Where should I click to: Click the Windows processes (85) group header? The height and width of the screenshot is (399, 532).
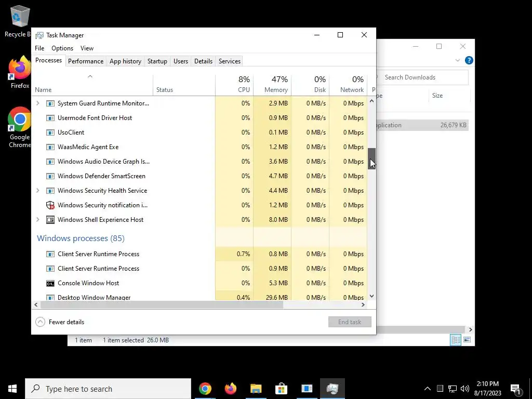coord(81,238)
